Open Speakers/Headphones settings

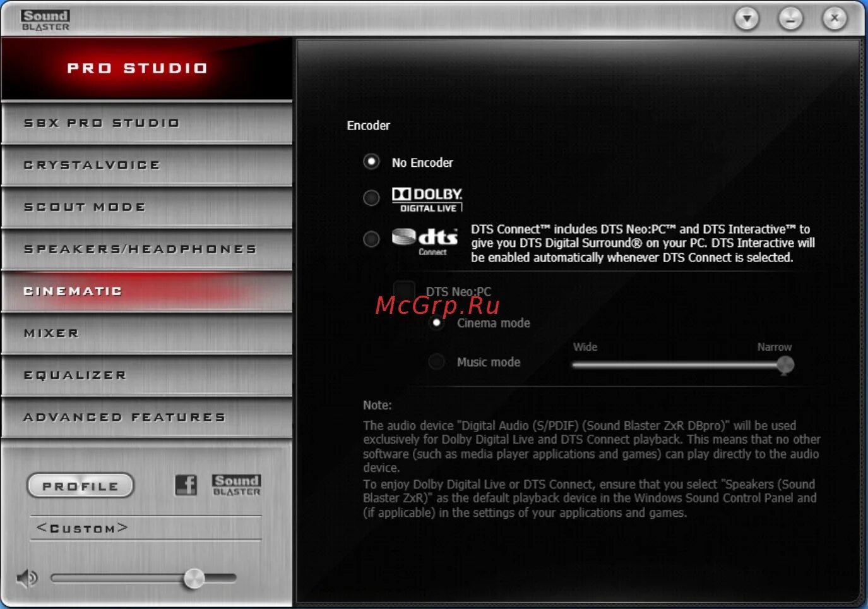point(146,250)
